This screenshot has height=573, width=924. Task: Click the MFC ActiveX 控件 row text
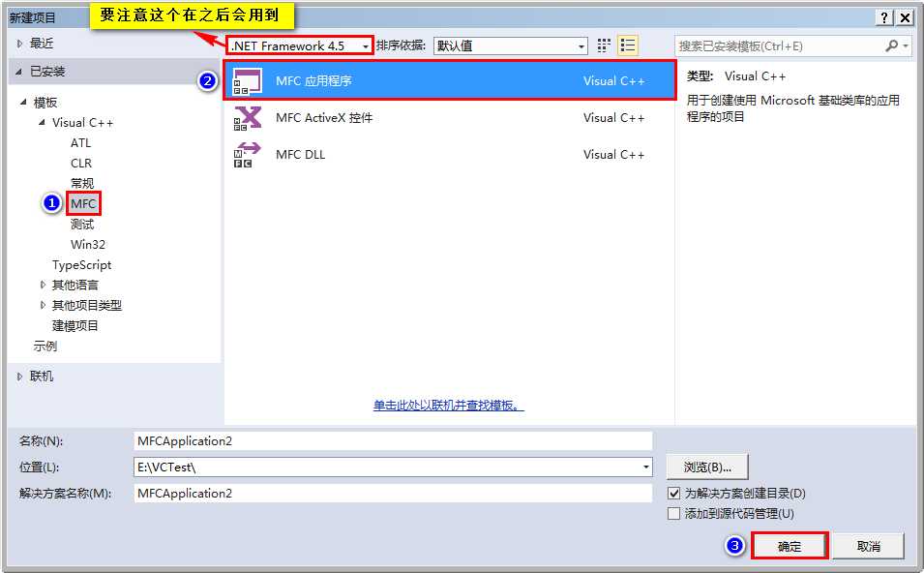(x=324, y=118)
